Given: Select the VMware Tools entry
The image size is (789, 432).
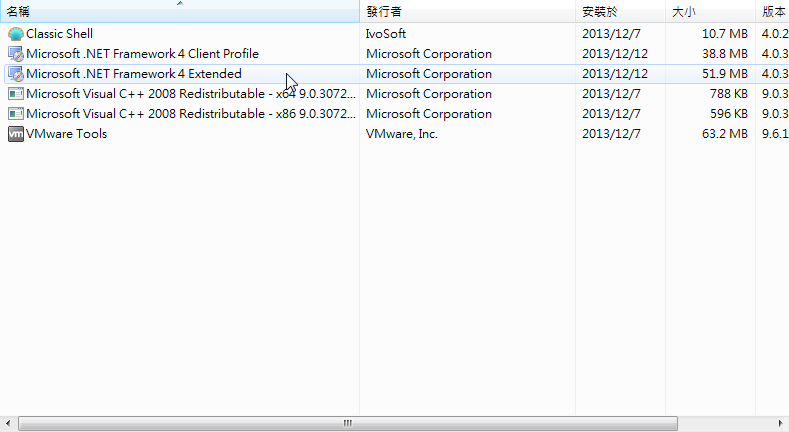Looking at the screenshot, I should [x=66, y=134].
